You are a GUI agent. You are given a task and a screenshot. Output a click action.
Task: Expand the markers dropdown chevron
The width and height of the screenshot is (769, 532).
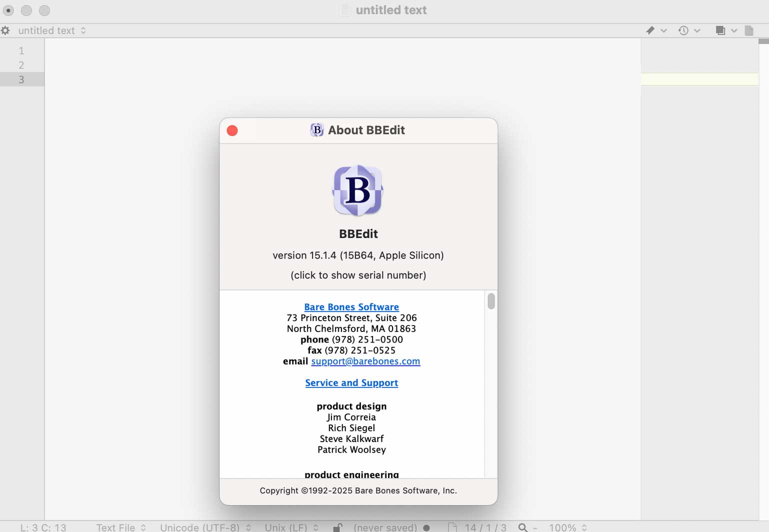[663, 30]
